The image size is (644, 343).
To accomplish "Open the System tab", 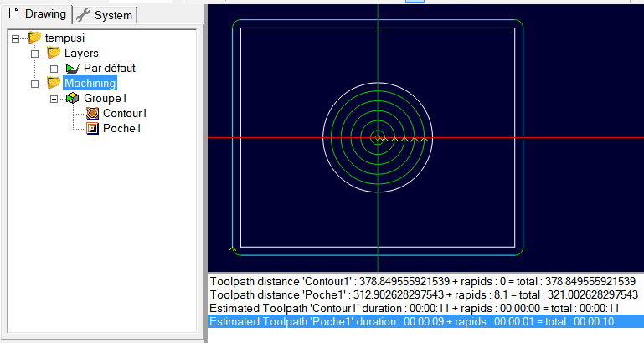I will click(x=106, y=16).
